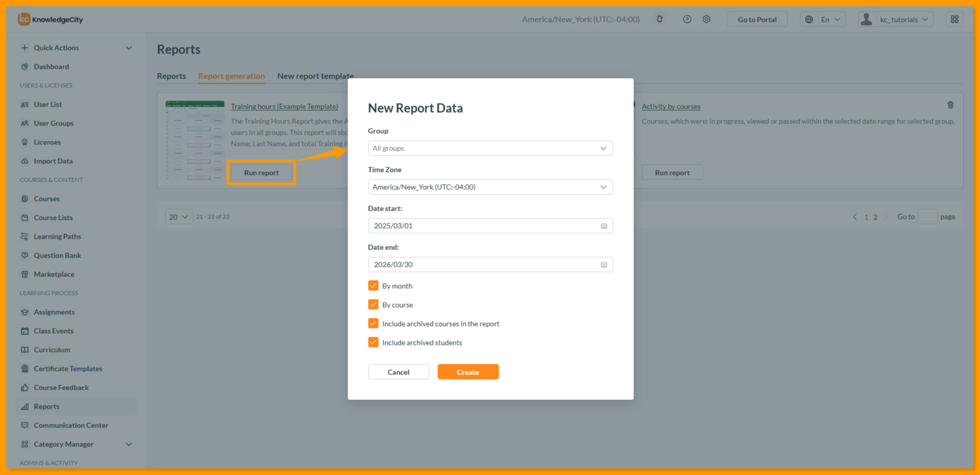The height and width of the screenshot is (475, 980).
Task: Open Training hours (Example Template) link
Action: coord(284,106)
